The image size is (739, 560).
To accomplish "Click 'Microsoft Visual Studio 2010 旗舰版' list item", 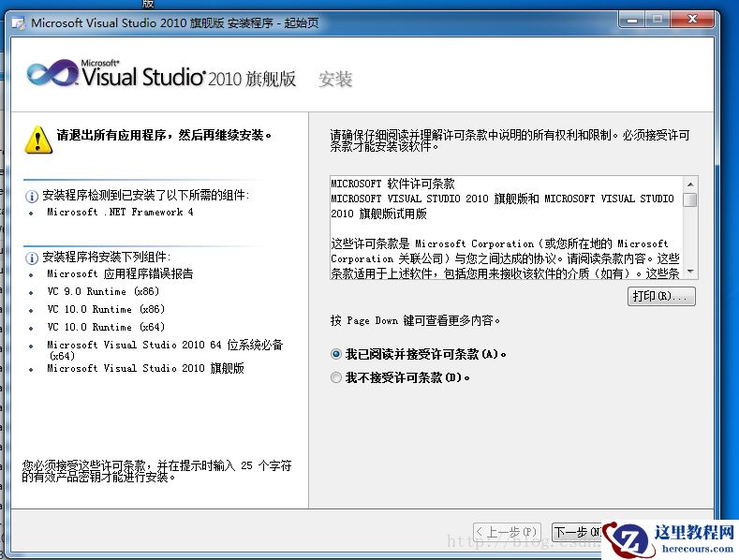I will point(145,368).
